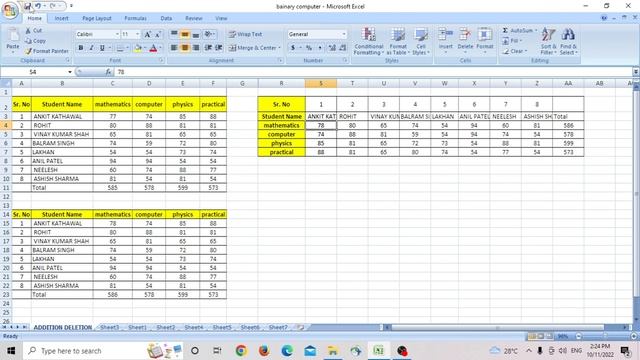Increase the font size with Grow Font
Screen dimensions: 640x360
coord(147,34)
